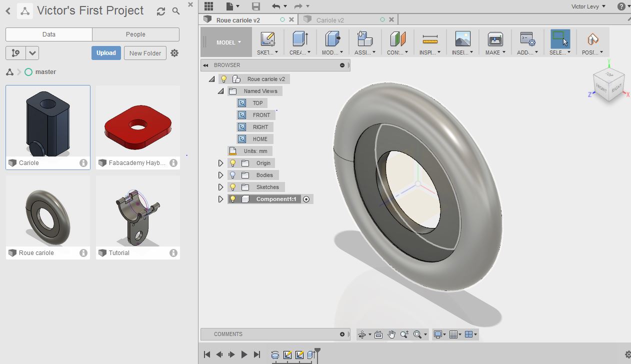Click the Save icon in top bar
Screen dimensions: 631x364
pos(256,6)
